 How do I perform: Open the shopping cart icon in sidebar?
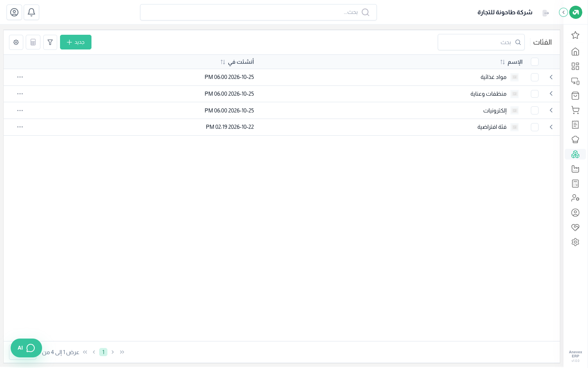point(575,110)
